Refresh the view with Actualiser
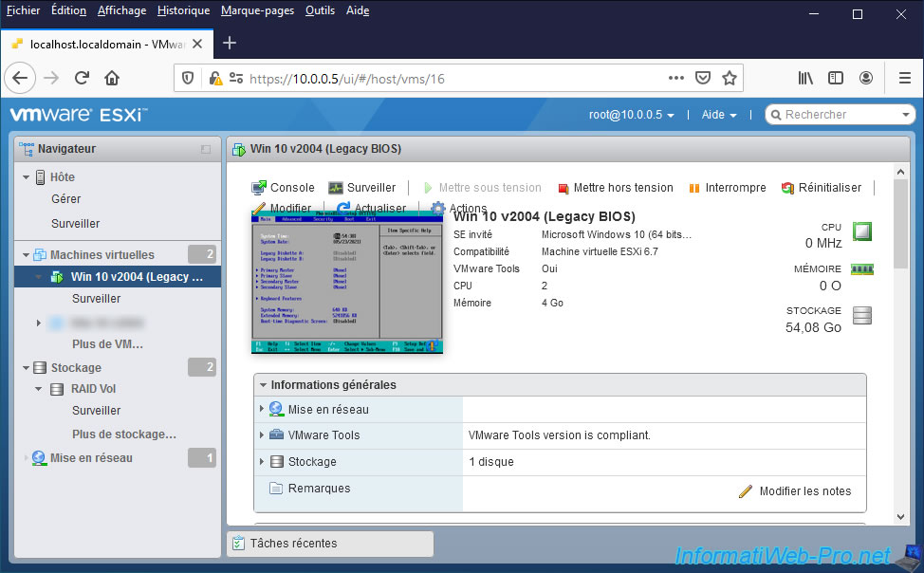Screen dimensions: 924x573 [x=371, y=208]
